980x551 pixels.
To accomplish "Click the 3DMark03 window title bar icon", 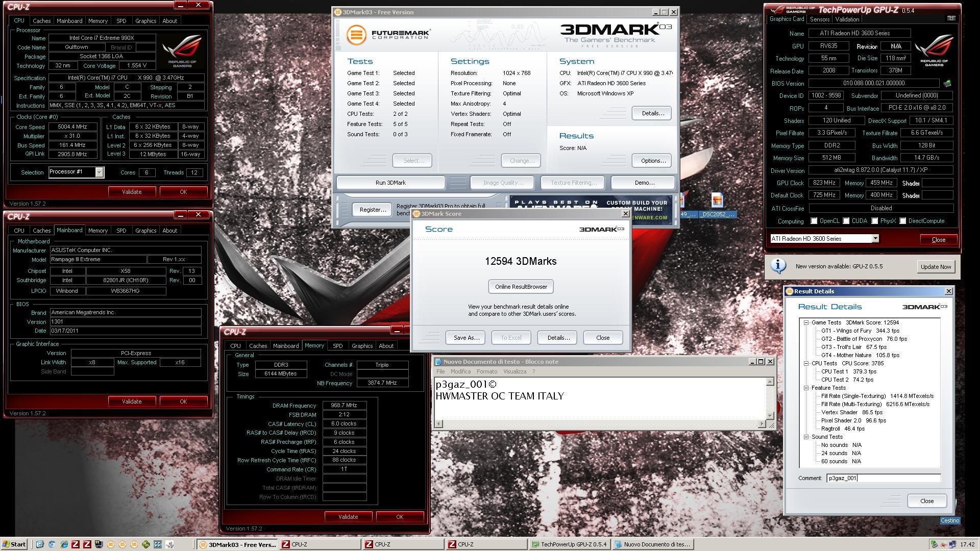I will tap(337, 12).
